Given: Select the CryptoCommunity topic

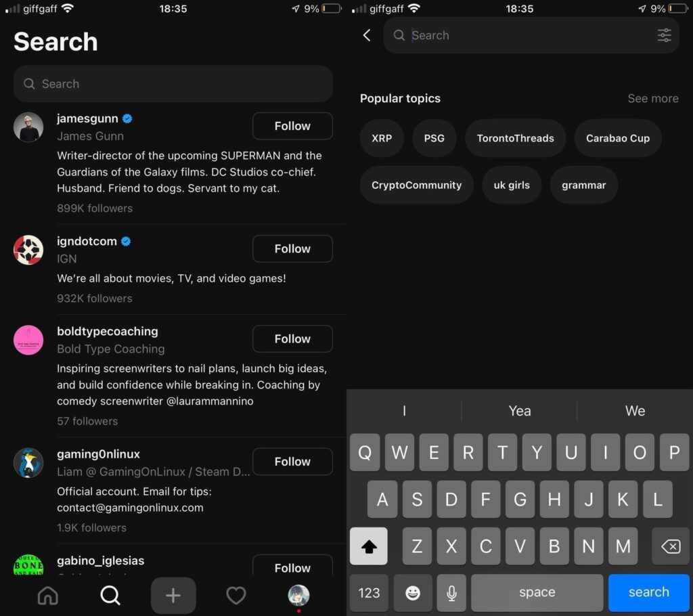Looking at the screenshot, I should [416, 185].
